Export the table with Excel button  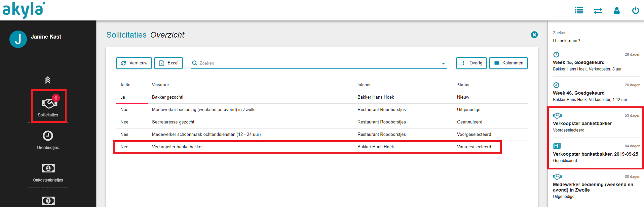[168, 63]
